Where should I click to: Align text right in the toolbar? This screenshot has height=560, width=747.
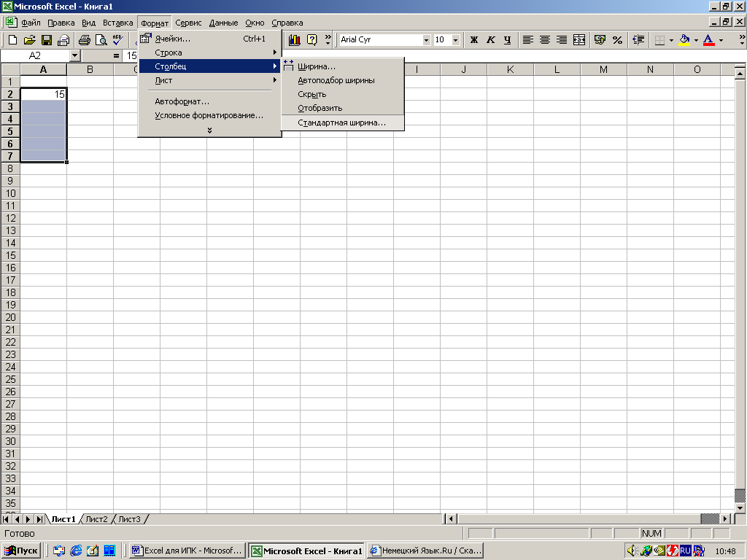pyautogui.click(x=562, y=40)
